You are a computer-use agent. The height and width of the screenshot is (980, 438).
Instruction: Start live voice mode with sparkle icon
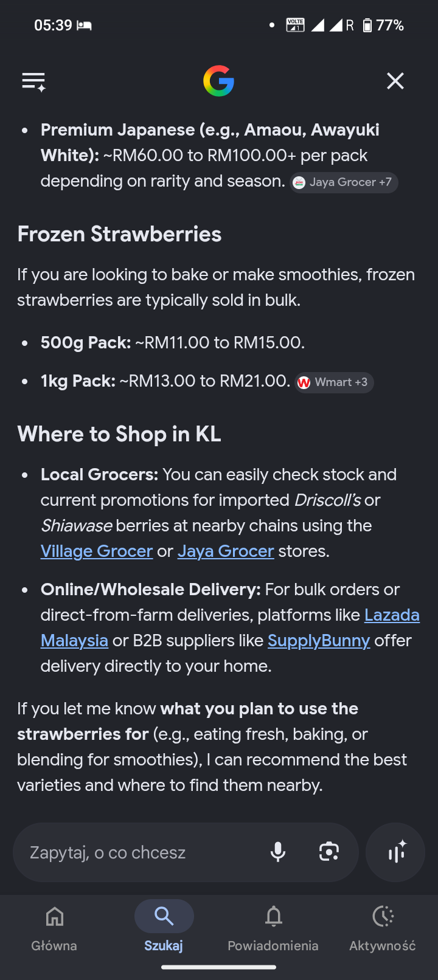(396, 852)
